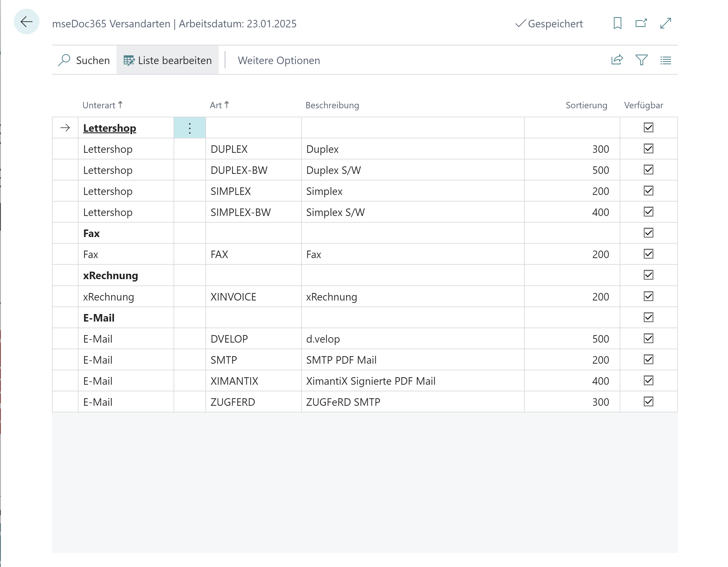728x567 pixels.
Task: Open the bold Lettershop link
Action: [x=110, y=128]
